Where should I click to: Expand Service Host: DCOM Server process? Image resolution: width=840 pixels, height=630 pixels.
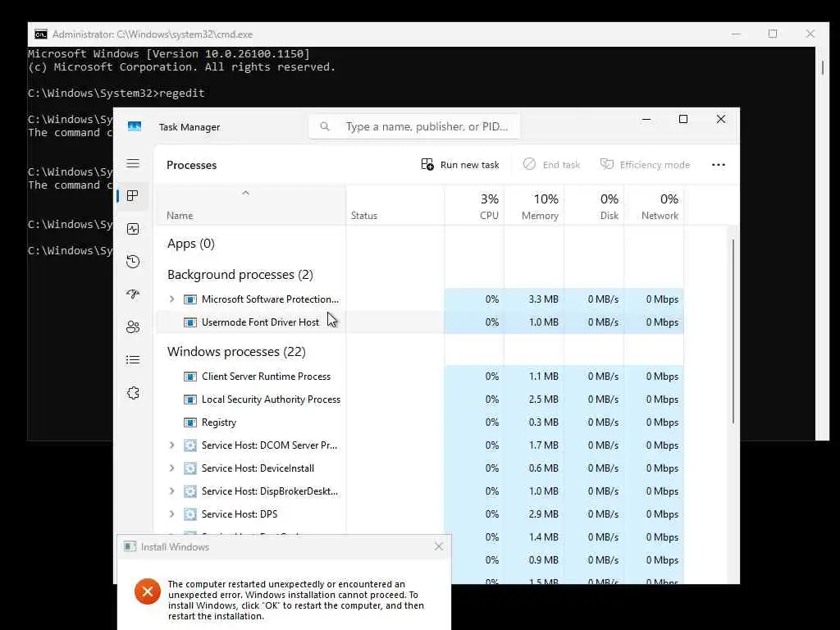(x=172, y=445)
